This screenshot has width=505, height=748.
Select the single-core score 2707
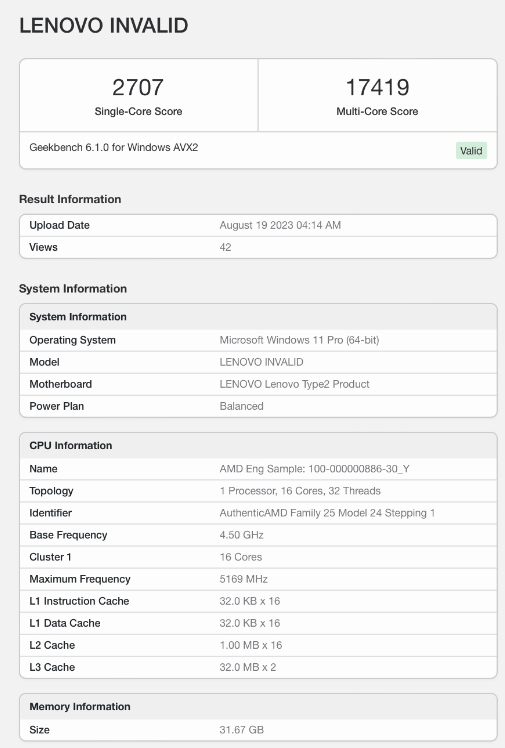tap(138, 87)
